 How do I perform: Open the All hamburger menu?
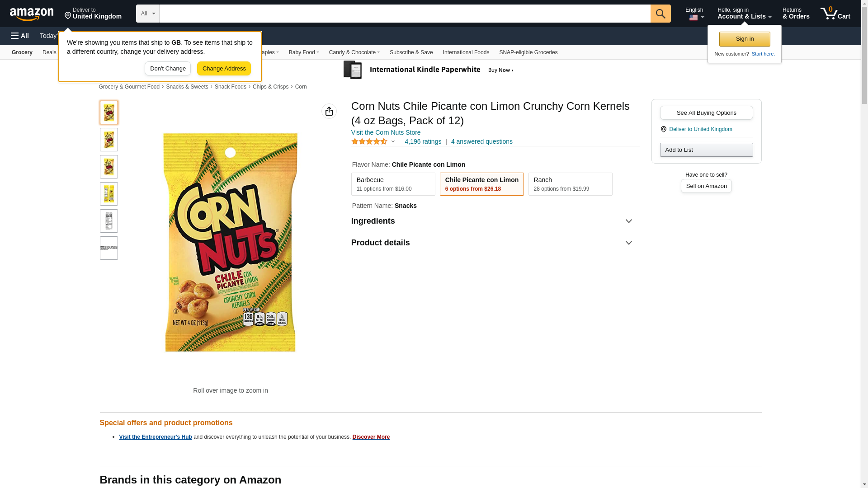tap(20, 36)
